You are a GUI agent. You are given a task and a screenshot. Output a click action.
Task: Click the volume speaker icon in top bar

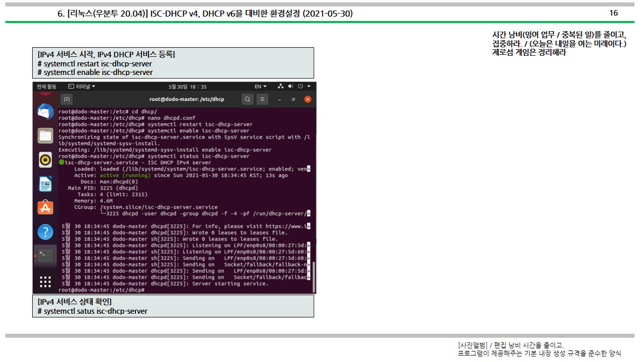[291, 86]
